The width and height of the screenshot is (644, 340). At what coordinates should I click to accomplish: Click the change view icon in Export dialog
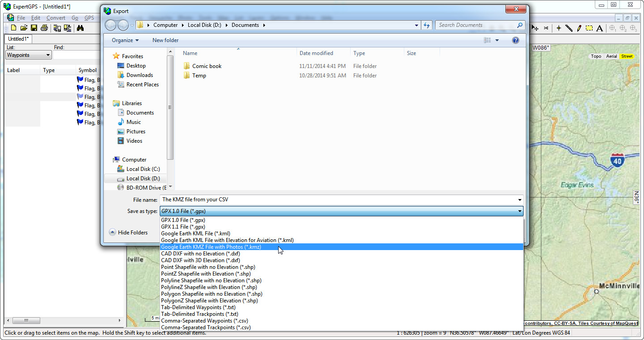(487, 40)
